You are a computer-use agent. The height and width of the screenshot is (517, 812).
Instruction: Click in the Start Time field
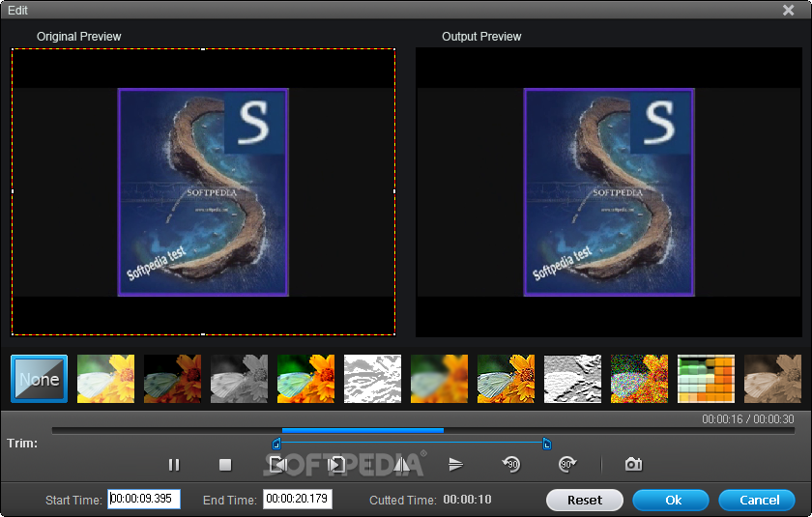144,499
